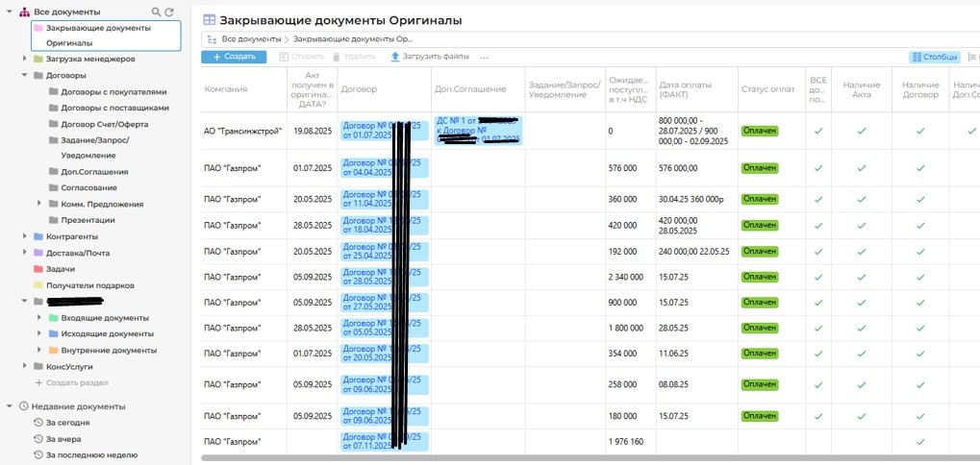Viewport: 980px width, 465px height.
Task: Toggle the Столбцы columns button
Action: pyautogui.click(x=934, y=57)
